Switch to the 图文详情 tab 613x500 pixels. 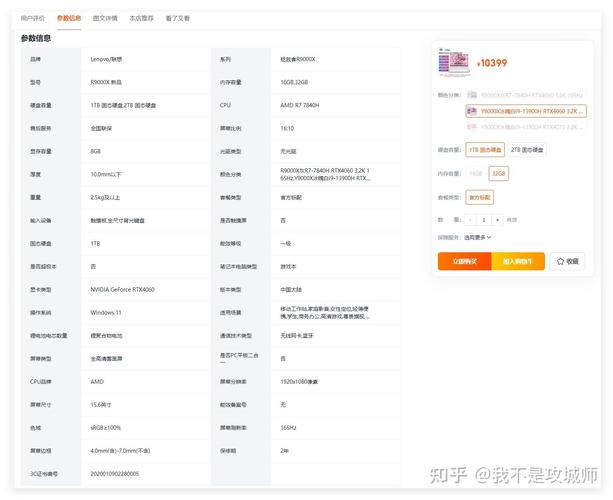(x=105, y=18)
